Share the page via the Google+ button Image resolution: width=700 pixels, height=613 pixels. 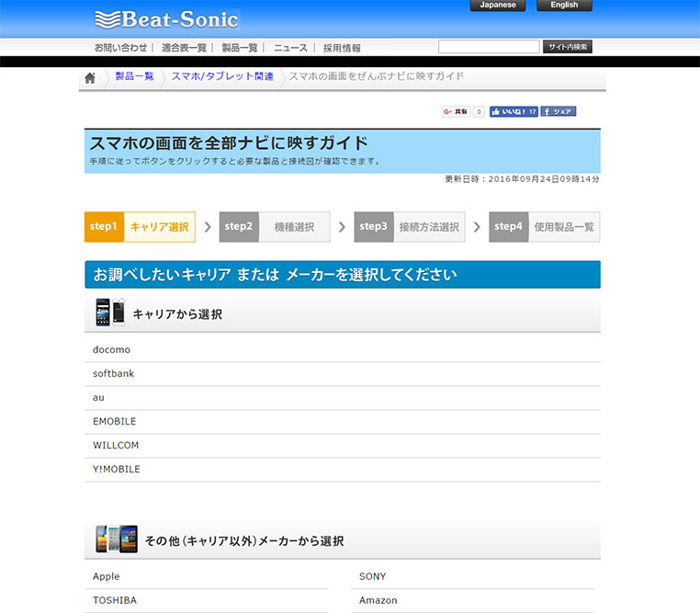click(456, 111)
